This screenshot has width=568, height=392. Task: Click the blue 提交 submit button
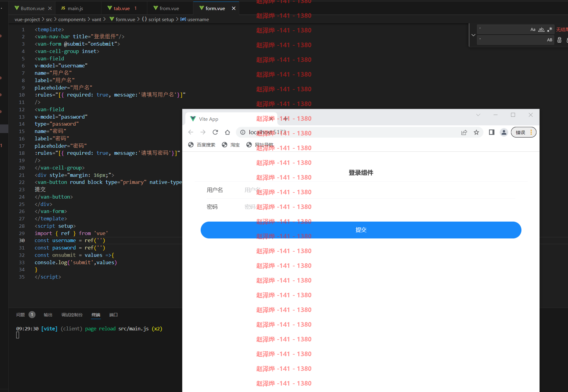tap(361, 230)
